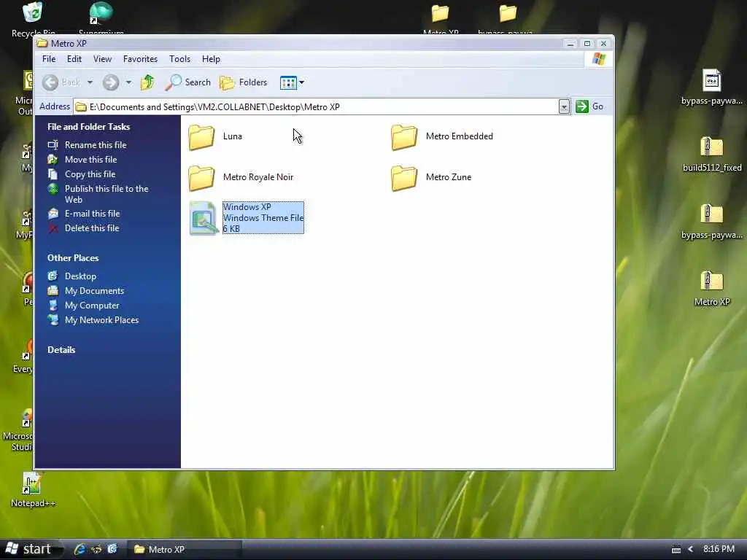The height and width of the screenshot is (560, 747).
Task: Click the keyboard icon in system tray
Action: pos(676,550)
